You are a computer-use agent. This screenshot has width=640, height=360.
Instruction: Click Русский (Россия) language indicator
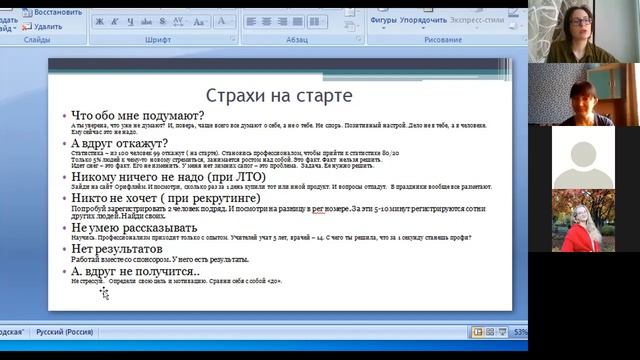click(64, 332)
